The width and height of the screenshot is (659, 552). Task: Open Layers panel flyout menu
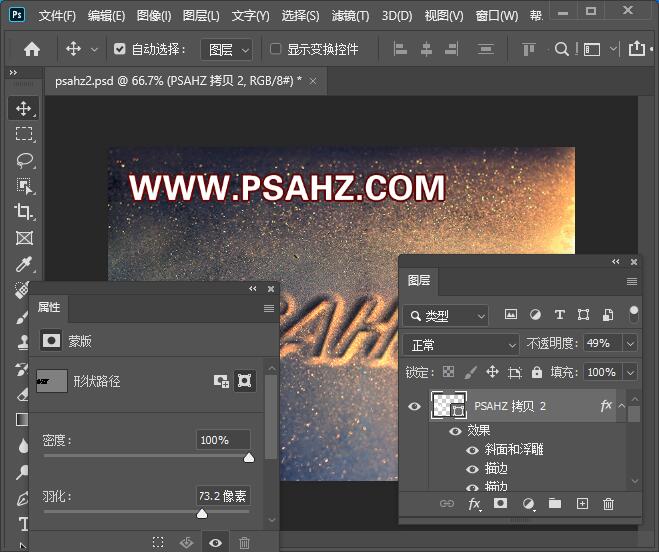632,281
